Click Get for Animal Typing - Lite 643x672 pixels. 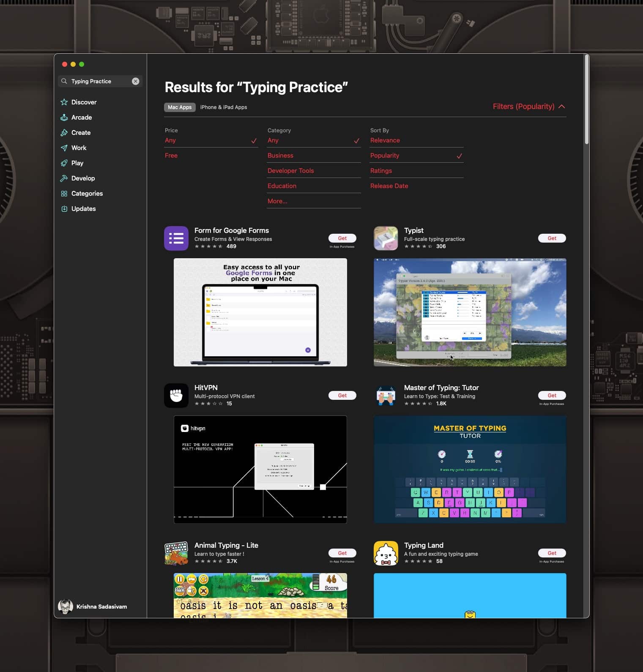pos(342,553)
